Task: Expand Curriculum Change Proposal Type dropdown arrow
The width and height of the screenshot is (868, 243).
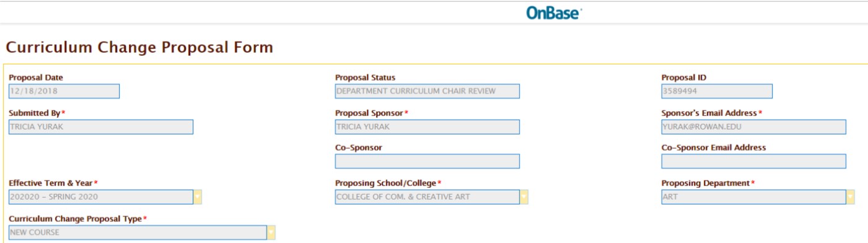Action: pyautogui.click(x=271, y=232)
